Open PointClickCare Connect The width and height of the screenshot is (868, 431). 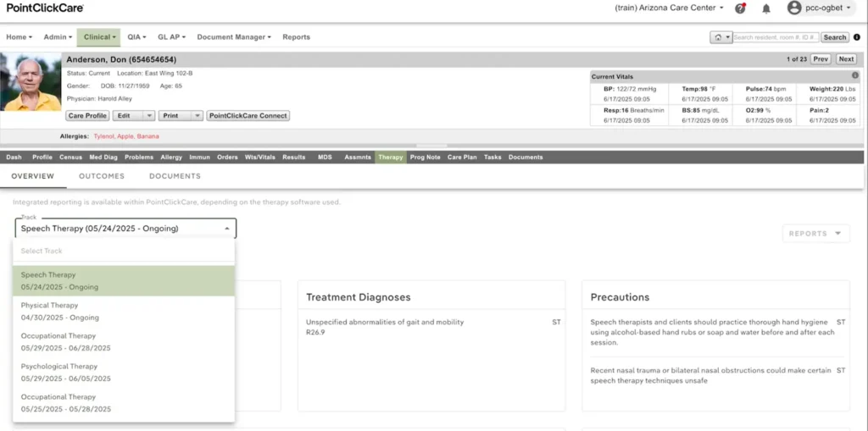[x=248, y=116]
